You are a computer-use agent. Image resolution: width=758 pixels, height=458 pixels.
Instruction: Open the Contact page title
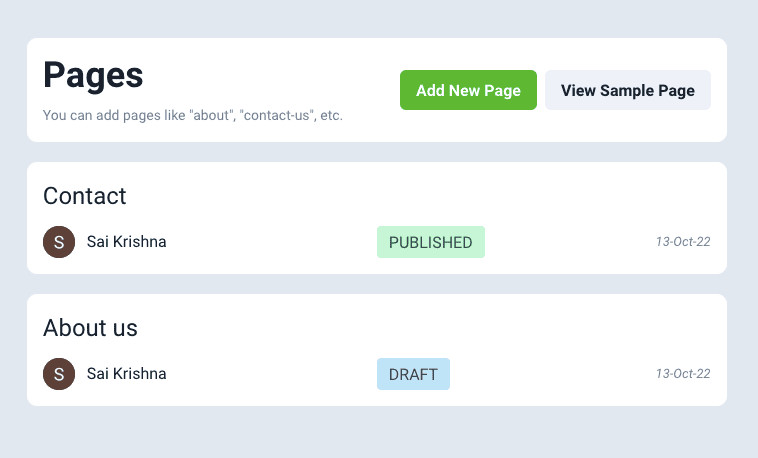pos(85,196)
